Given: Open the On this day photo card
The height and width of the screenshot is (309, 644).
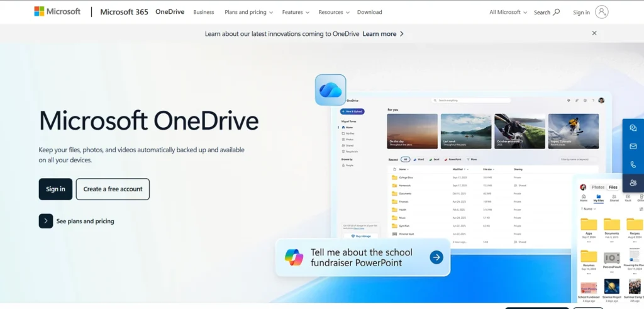Looking at the screenshot, I should pyautogui.click(x=413, y=131).
